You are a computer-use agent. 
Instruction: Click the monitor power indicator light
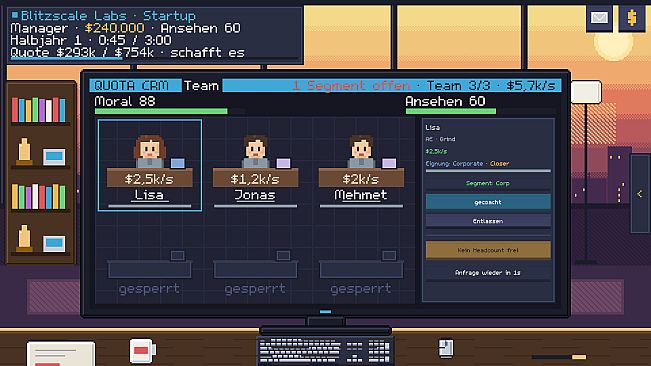tap(326, 311)
